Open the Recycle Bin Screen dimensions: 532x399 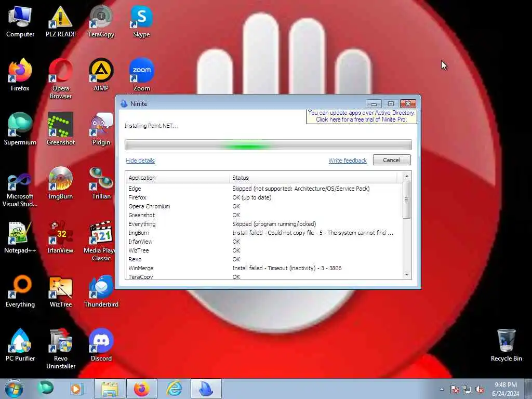[506, 345]
